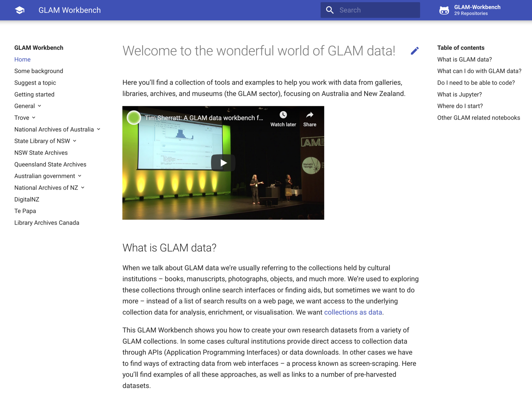Open GLAM-Workbench 29 Repositories link
The image size is (532, 399).
(x=470, y=10)
